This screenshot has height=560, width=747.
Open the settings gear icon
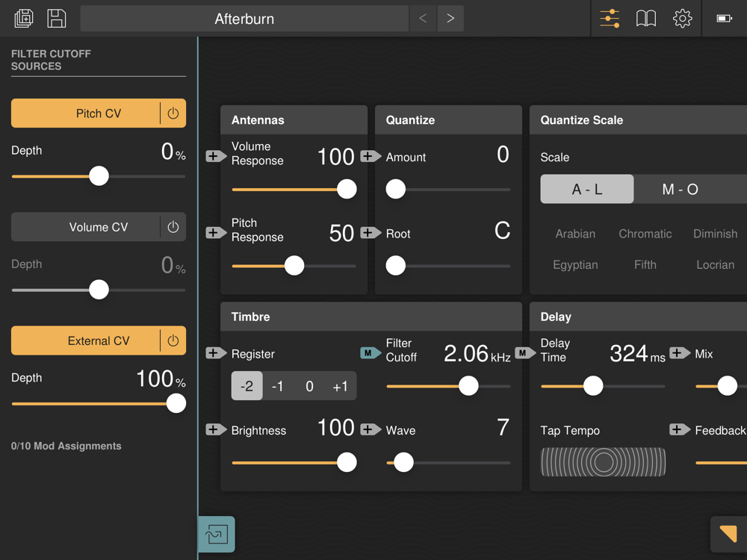pyautogui.click(x=682, y=19)
